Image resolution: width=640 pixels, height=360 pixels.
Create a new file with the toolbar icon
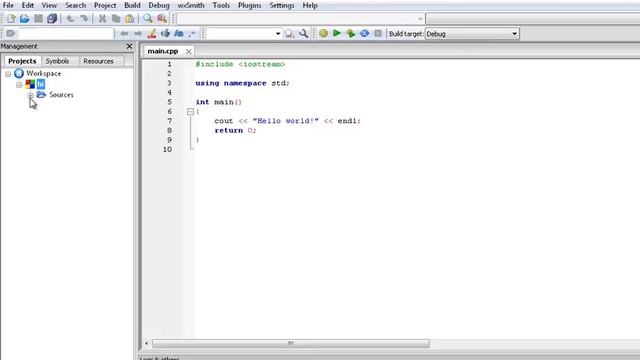tap(11, 18)
